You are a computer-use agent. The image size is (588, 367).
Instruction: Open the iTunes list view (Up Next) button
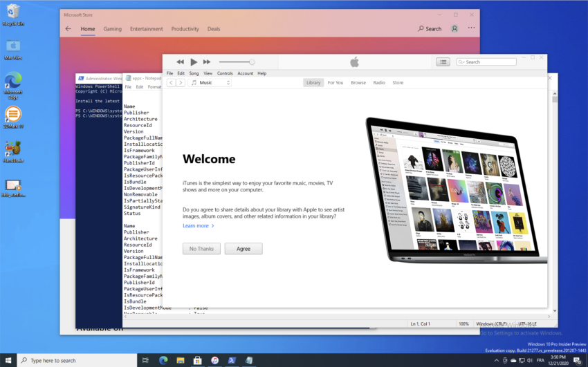pyautogui.click(x=443, y=62)
